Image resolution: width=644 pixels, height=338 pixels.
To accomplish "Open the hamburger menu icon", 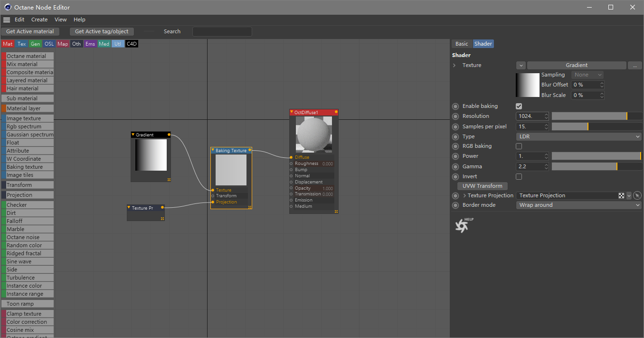I will [7, 20].
